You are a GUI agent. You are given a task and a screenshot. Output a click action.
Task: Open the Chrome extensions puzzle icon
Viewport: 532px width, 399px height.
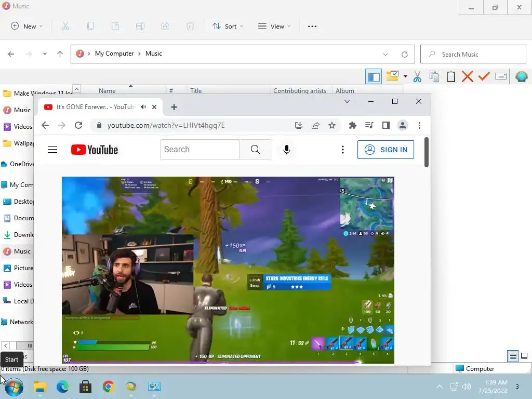pyautogui.click(x=353, y=125)
